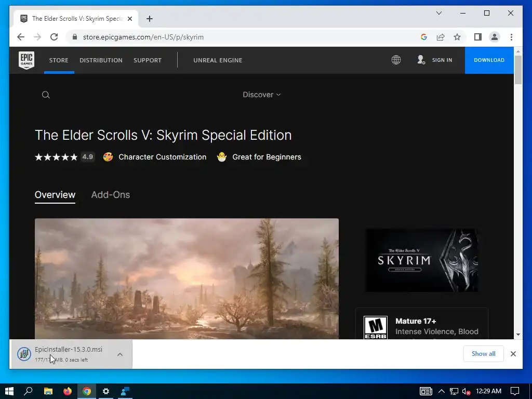Close the Skyrim Special Edition tab
This screenshot has height=399, width=532.
pyautogui.click(x=129, y=19)
